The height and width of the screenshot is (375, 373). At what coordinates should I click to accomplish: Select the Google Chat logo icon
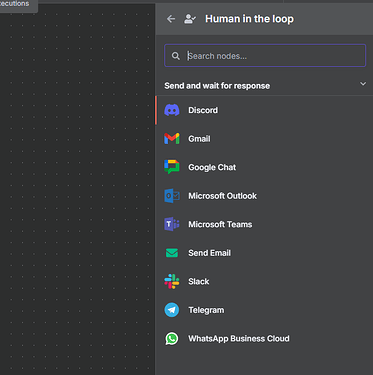(172, 167)
